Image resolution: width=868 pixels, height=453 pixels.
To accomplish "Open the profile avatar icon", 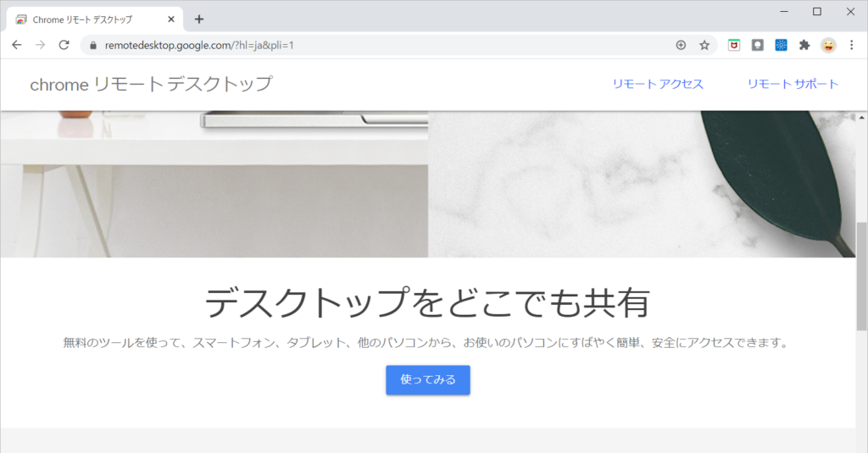I will 828,46.
